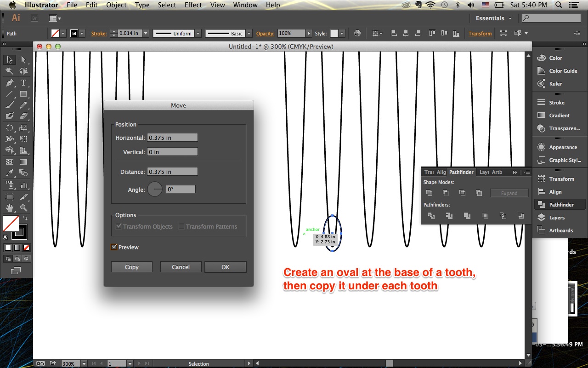Toggle the Transform Patterns checkbox

coord(181,226)
